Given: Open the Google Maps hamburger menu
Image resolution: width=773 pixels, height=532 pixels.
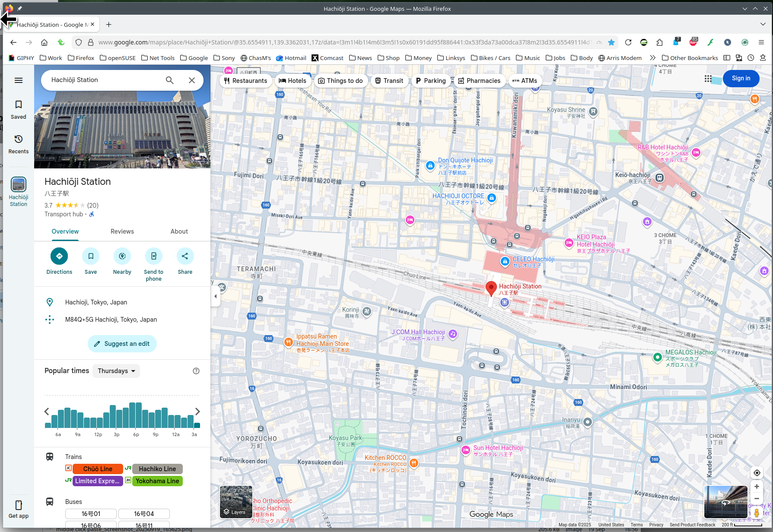Looking at the screenshot, I should [x=19, y=80].
